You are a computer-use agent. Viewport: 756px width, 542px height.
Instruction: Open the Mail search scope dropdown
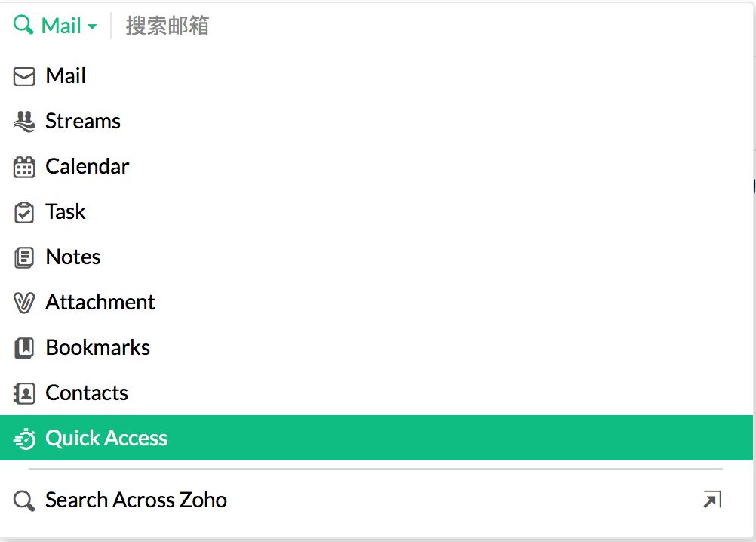click(68, 26)
